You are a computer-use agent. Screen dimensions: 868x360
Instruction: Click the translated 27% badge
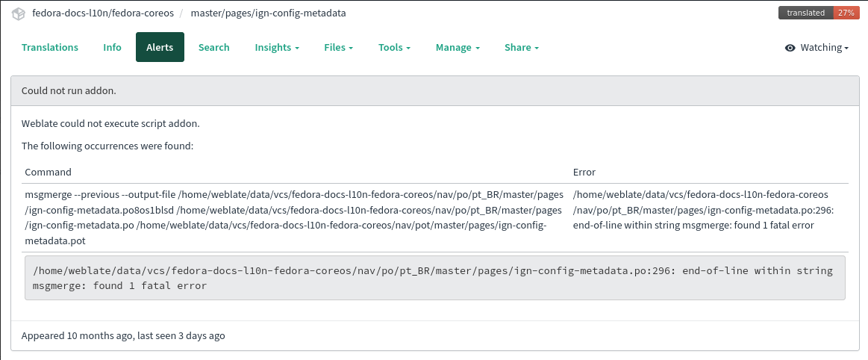[x=819, y=13]
